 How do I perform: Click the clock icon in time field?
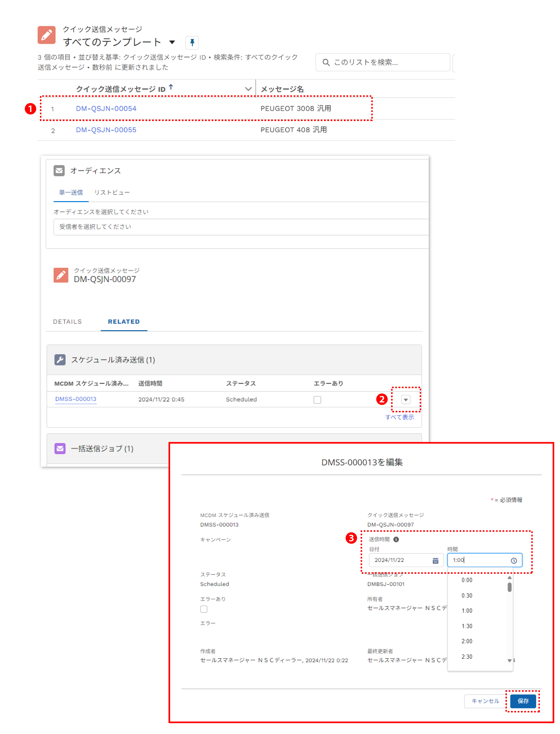click(x=514, y=561)
